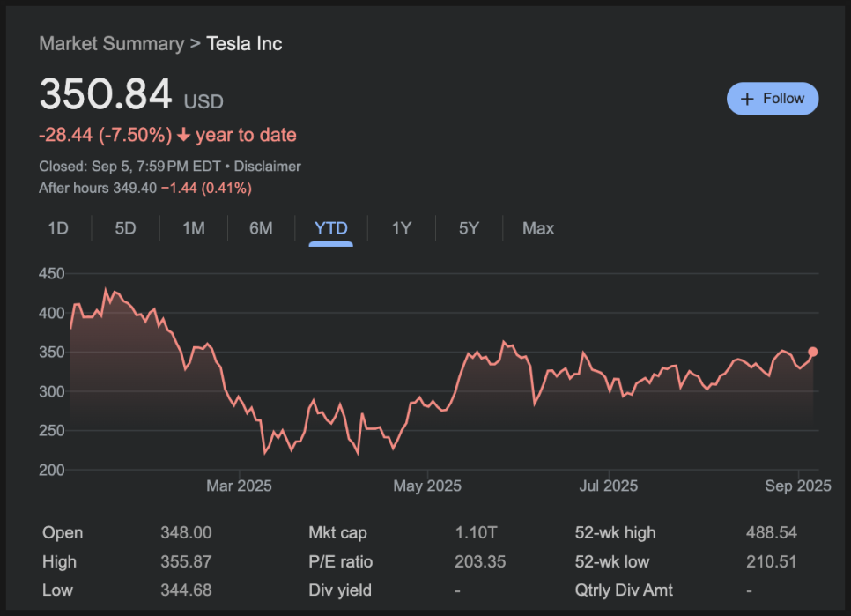Switch to the 6M range tab

[x=261, y=228]
